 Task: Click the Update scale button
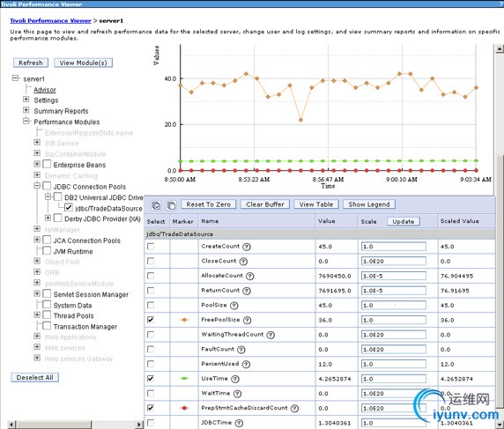(403, 221)
